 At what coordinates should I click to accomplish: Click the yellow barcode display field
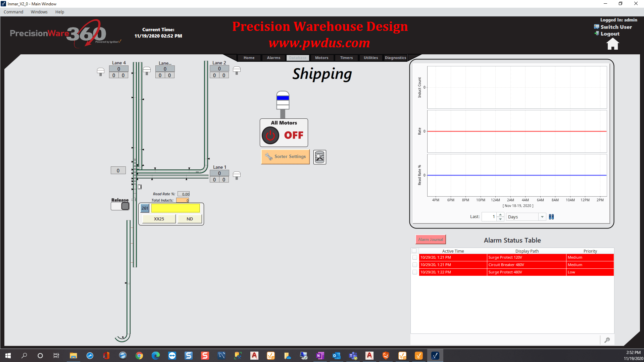pos(176,208)
